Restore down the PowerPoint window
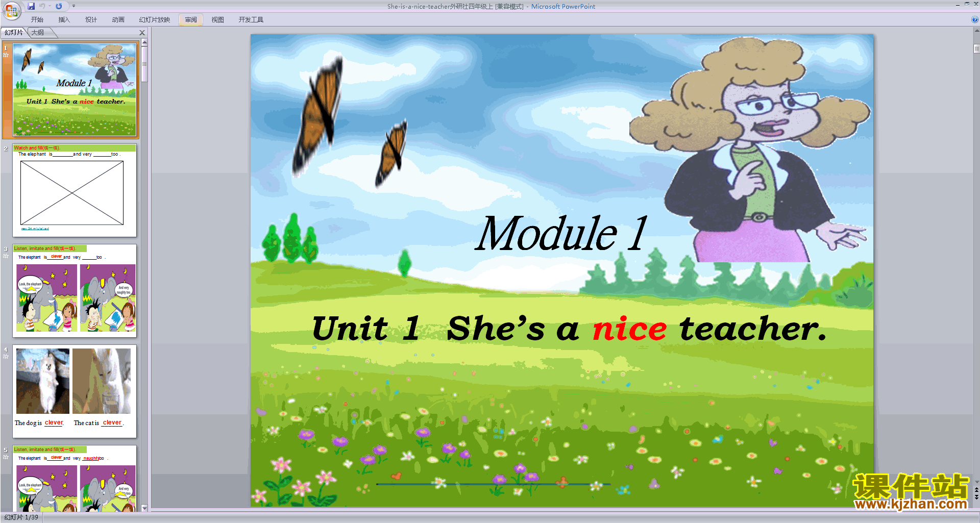This screenshot has height=523, width=980. [x=967, y=4]
